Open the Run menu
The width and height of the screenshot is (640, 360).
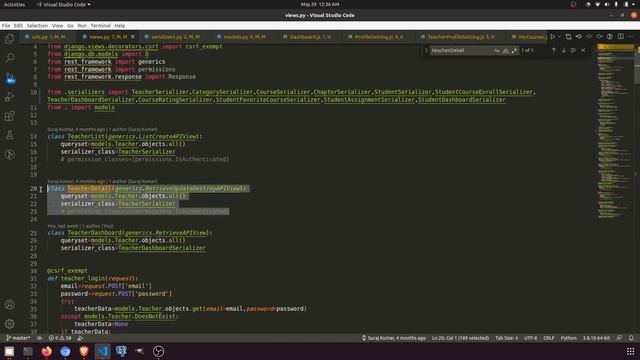[x=82, y=25]
